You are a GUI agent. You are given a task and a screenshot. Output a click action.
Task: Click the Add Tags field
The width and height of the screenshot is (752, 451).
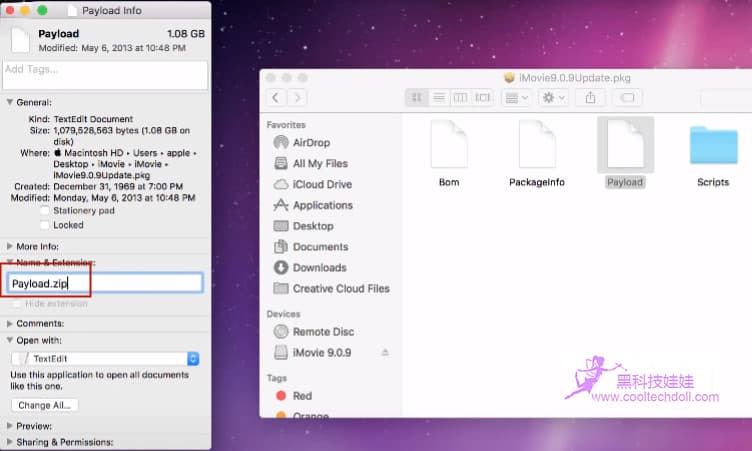(x=105, y=75)
